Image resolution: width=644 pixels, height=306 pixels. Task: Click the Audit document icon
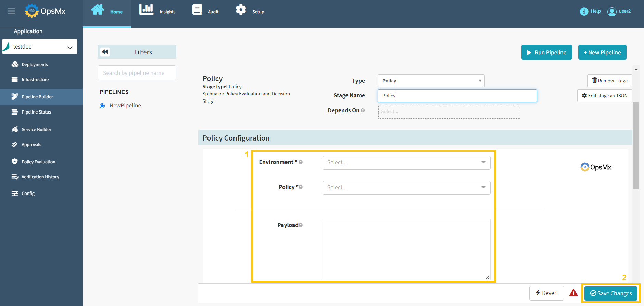point(197,10)
